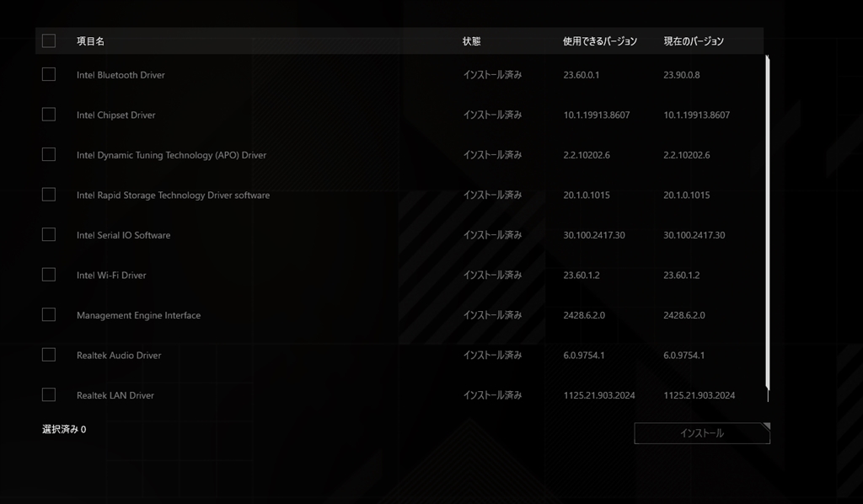The width and height of the screenshot is (863, 504).
Task: Click the Realtek LAN Driver name
Action: click(115, 395)
